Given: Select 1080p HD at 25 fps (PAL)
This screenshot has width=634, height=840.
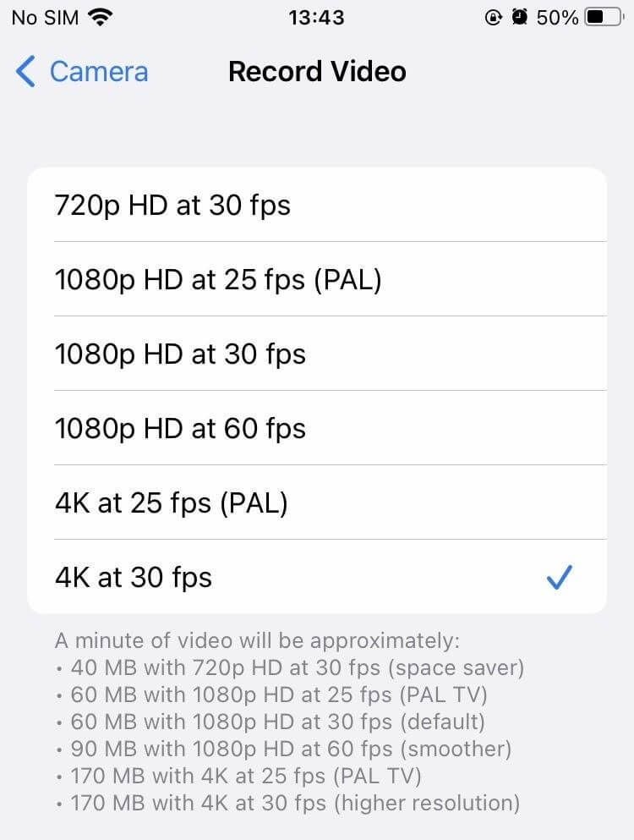Looking at the screenshot, I should pyautogui.click(x=218, y=279).
